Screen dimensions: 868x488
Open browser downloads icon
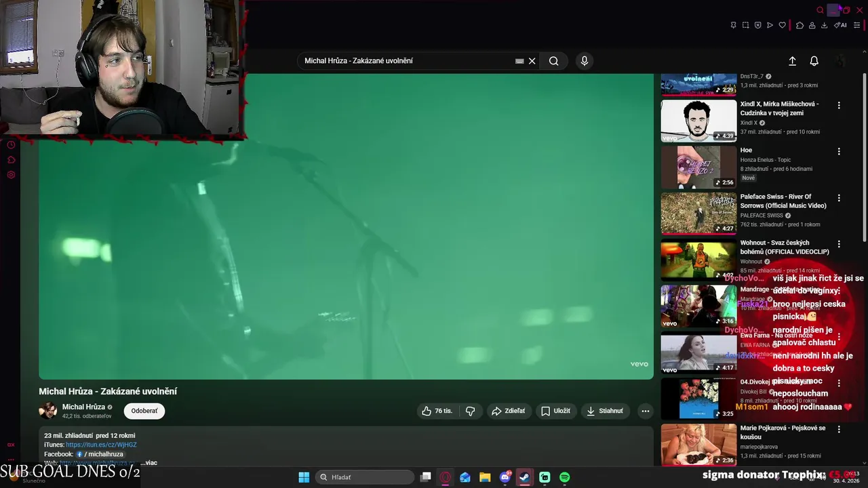(824, 25)
